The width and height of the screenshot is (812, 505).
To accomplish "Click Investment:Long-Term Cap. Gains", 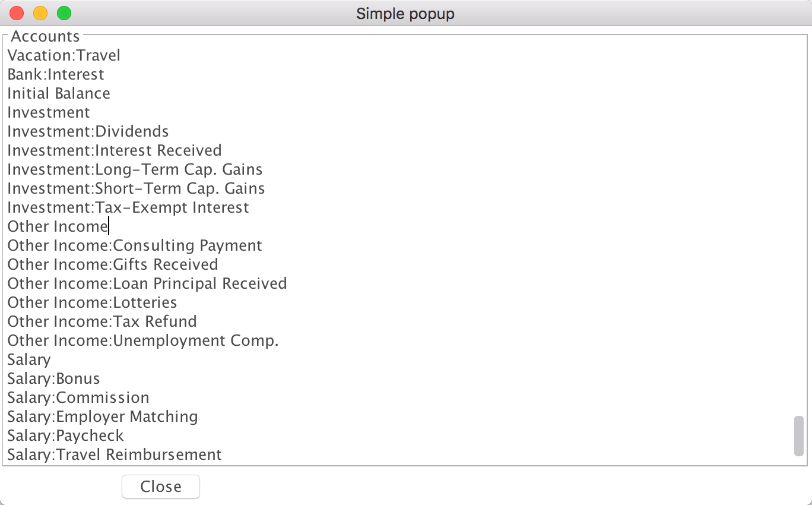I will pos(135,169).
